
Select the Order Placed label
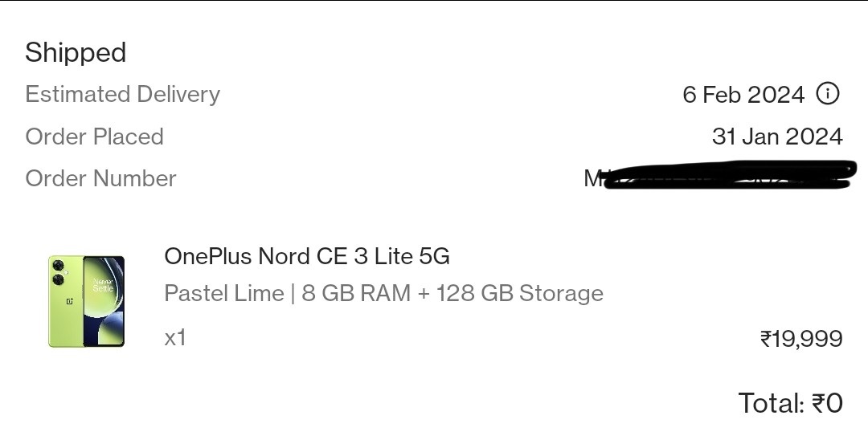(x=94, y=137)
